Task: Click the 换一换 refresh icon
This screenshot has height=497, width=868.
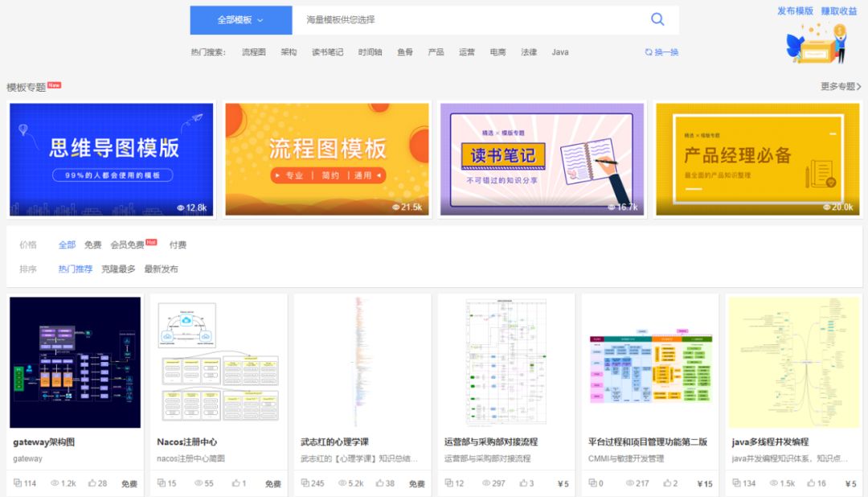Action: [x=649, y=51]
